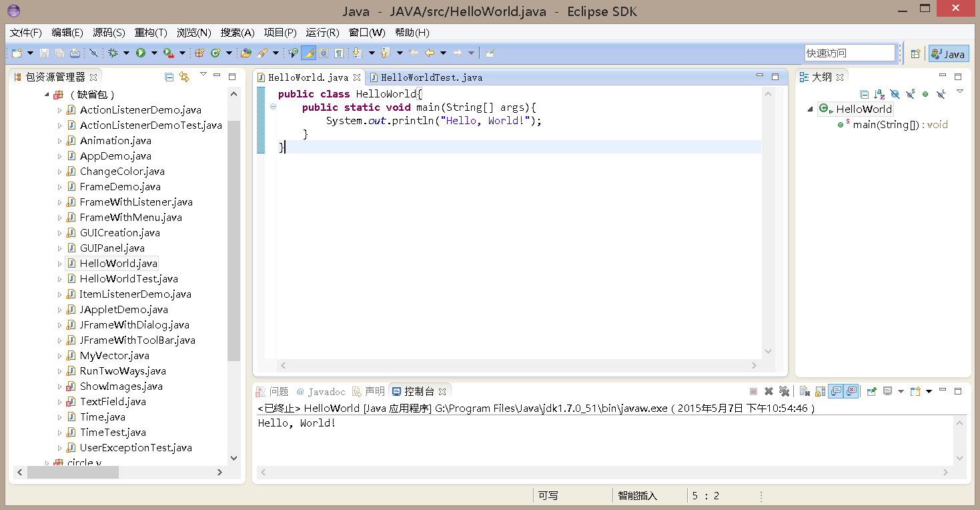Toggle Scroll Lock in Console
The height and width of the screenshot is (510, 980).
[x=820, y=391]
